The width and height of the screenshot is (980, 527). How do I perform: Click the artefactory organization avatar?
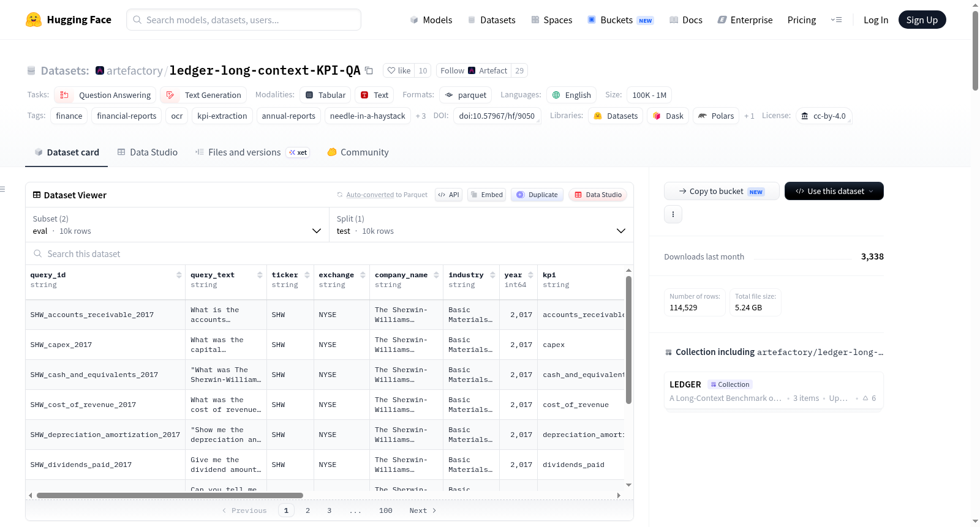[x=100, y=70]
